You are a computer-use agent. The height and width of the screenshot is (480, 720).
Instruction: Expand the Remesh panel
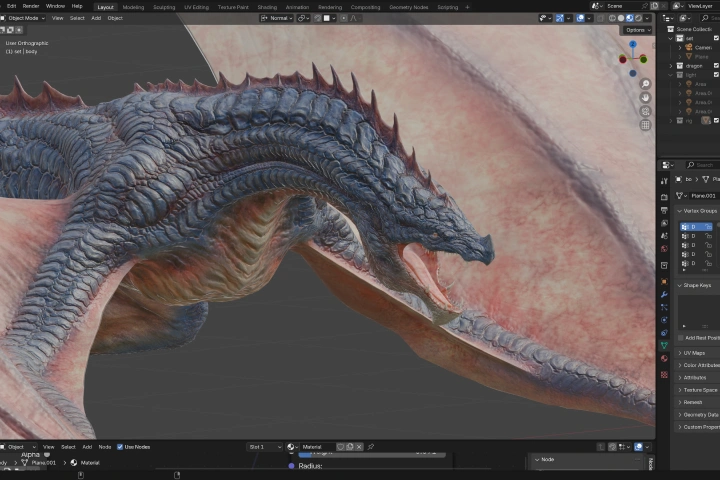pos(697,402)
